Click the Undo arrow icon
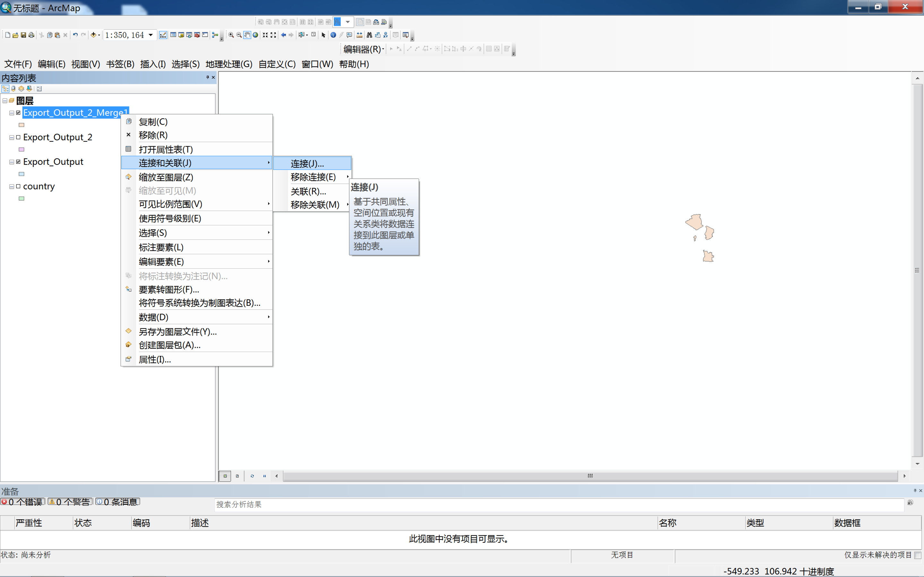 point(75,35)
